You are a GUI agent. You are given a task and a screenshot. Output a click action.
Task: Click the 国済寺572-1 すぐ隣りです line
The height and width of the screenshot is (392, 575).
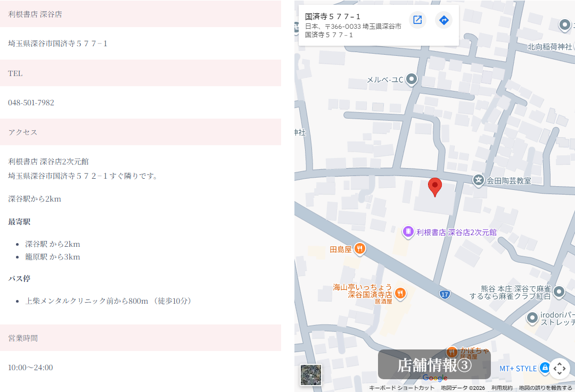tap(83, 176)
